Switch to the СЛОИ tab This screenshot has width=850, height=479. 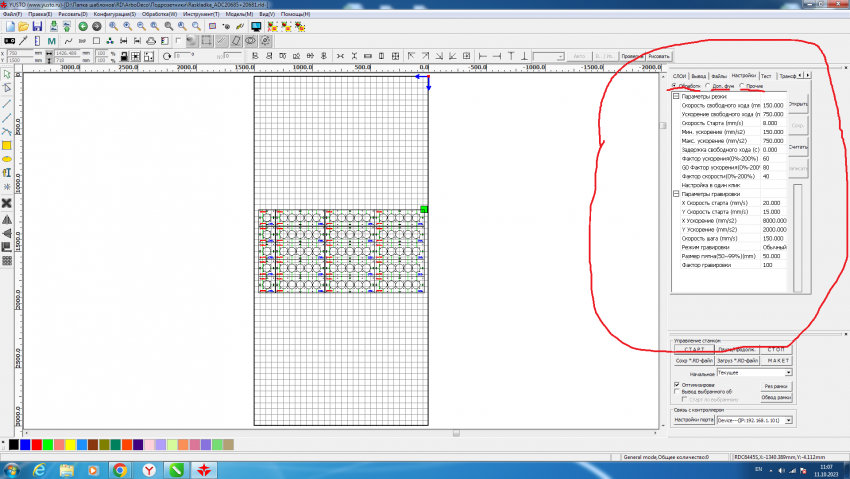tap(680, 76)
